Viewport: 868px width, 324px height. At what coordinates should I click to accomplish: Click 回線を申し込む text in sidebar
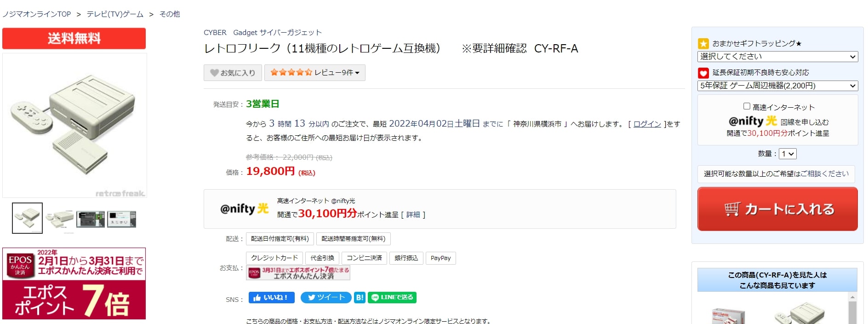click(x=805, y=122)
